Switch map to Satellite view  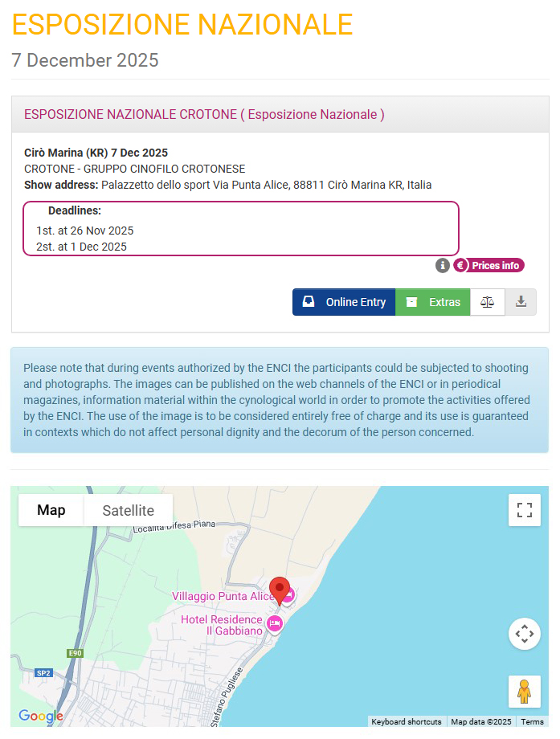(x=129, y=510)
